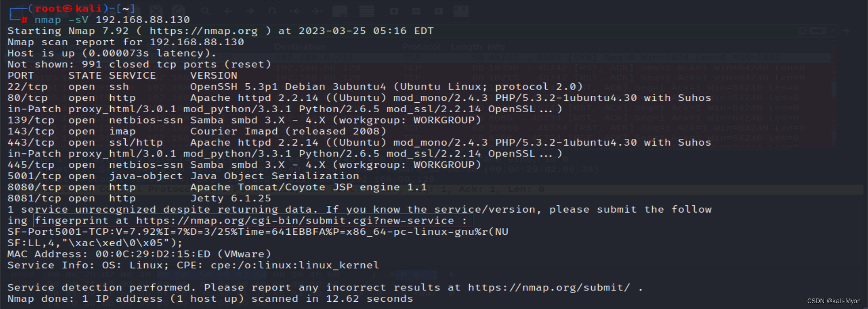The height and width of the screenshot is (309, 868).
Task: Reset zoom to normal size icon
Action: coord(439,11)
